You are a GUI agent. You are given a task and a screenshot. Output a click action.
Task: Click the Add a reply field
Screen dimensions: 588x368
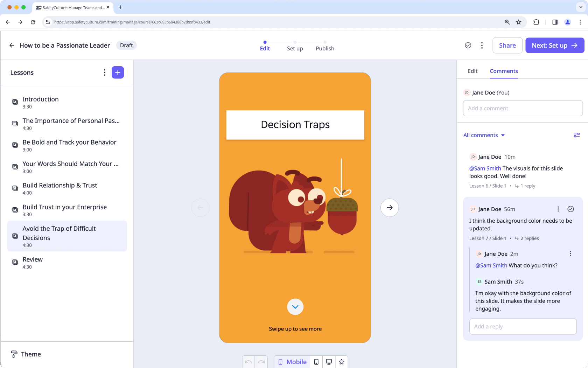point(523,326)
